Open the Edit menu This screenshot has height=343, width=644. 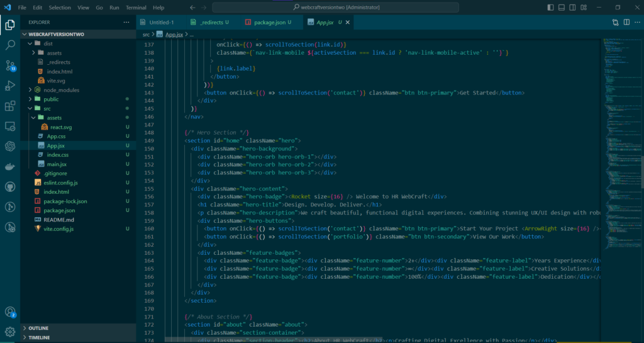(37, 8)
